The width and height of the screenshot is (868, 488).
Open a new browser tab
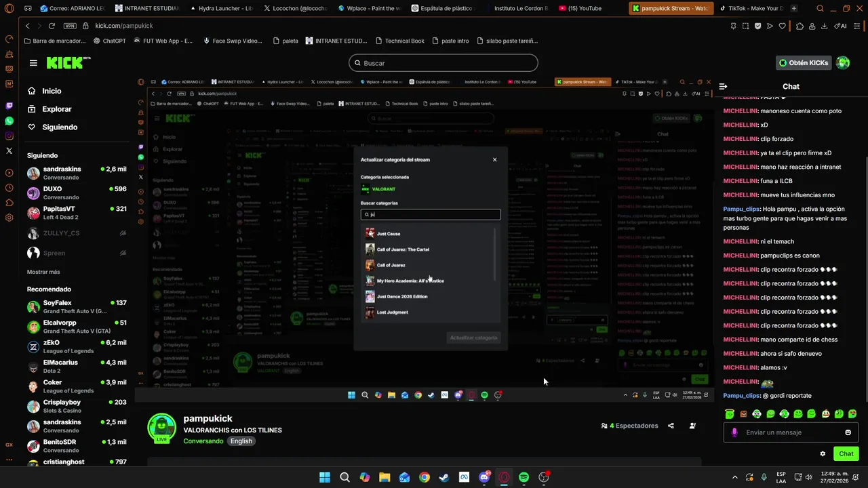794,9
